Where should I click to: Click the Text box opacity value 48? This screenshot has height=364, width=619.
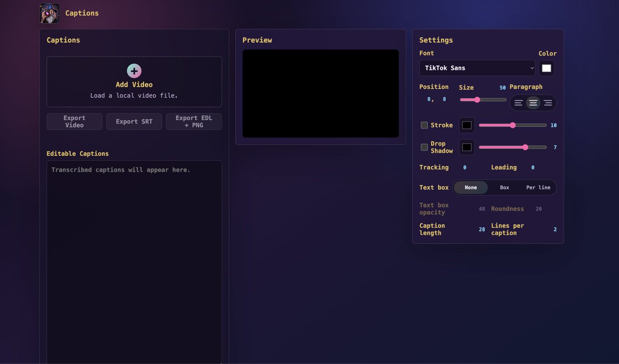(x=482, y=209)
